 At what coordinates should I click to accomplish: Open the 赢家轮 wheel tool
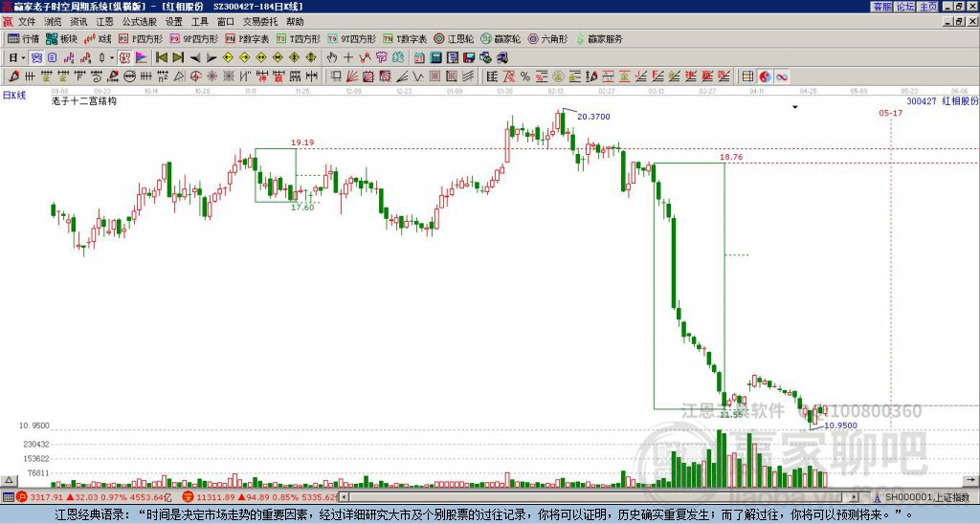coord(501,38)
